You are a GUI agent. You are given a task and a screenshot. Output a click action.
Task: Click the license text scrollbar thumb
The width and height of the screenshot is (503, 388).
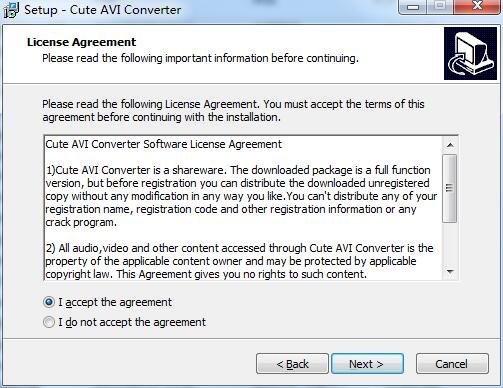click(450, 188)
